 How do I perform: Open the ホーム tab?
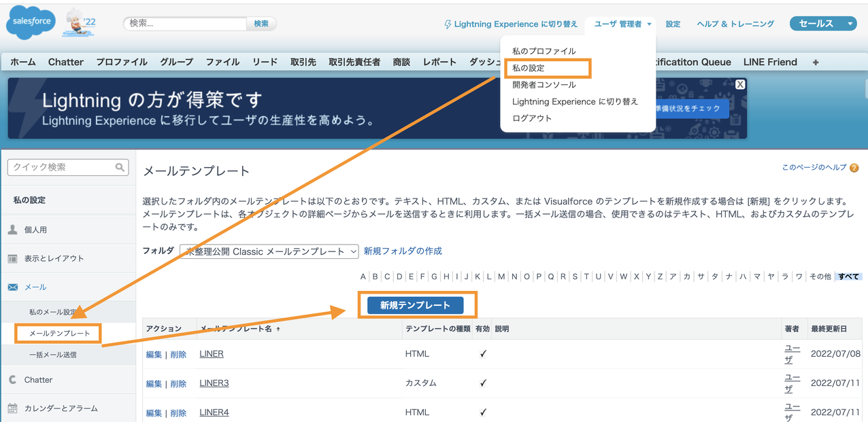pyautogui.click(x=23, y=62)
